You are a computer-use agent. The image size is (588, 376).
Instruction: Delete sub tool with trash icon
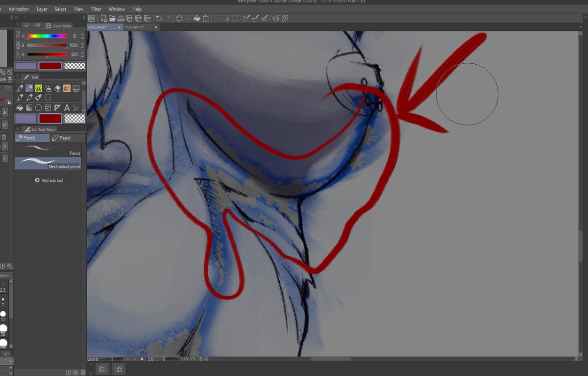click(x=82, y=372)
